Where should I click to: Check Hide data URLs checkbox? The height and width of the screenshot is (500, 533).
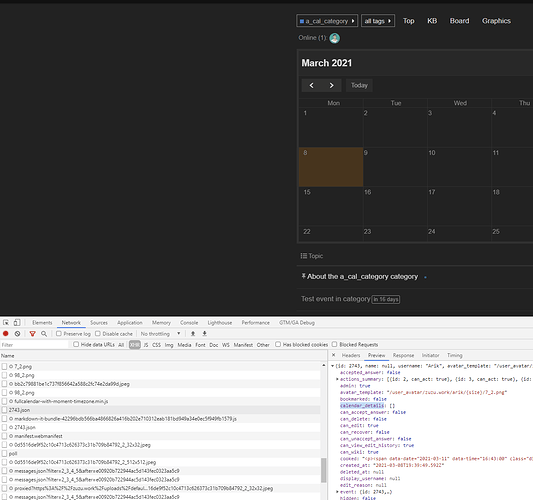tap(76, 344)
